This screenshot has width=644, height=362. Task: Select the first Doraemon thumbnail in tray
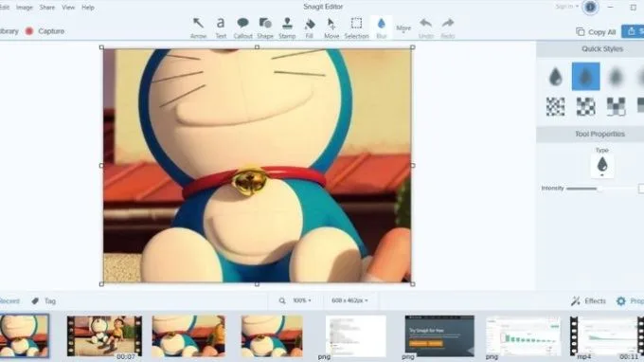coord(25,335)
